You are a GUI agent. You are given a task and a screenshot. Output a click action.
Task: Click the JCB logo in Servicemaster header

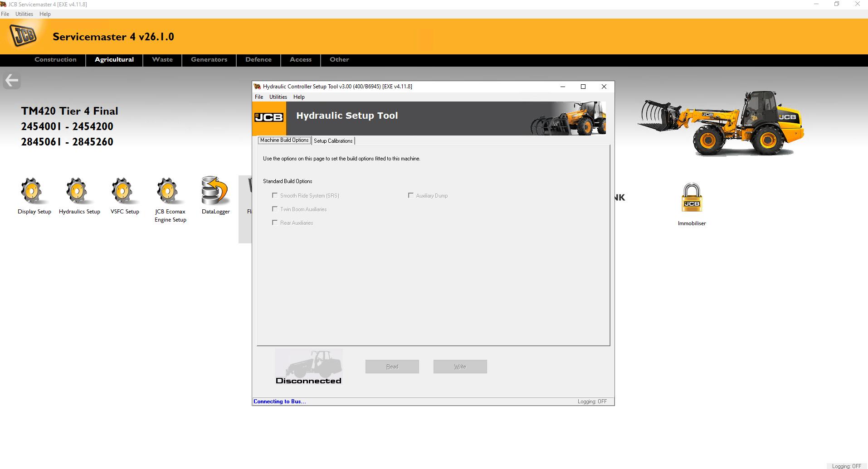click(x=23, y=35)
